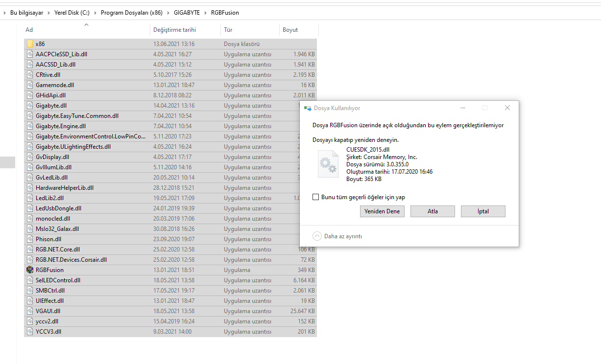The image size is (601, 364).
Task: Select the file named UIEffect.dll
Action: pyautogui.click(x=49, y=301)
